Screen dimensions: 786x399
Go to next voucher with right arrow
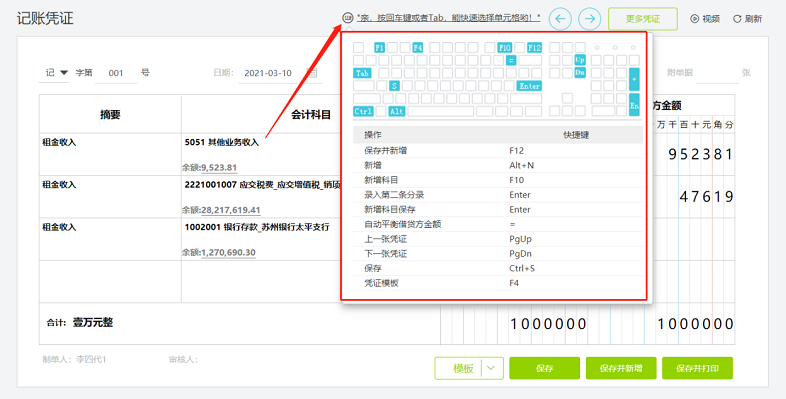coord(590,19)
